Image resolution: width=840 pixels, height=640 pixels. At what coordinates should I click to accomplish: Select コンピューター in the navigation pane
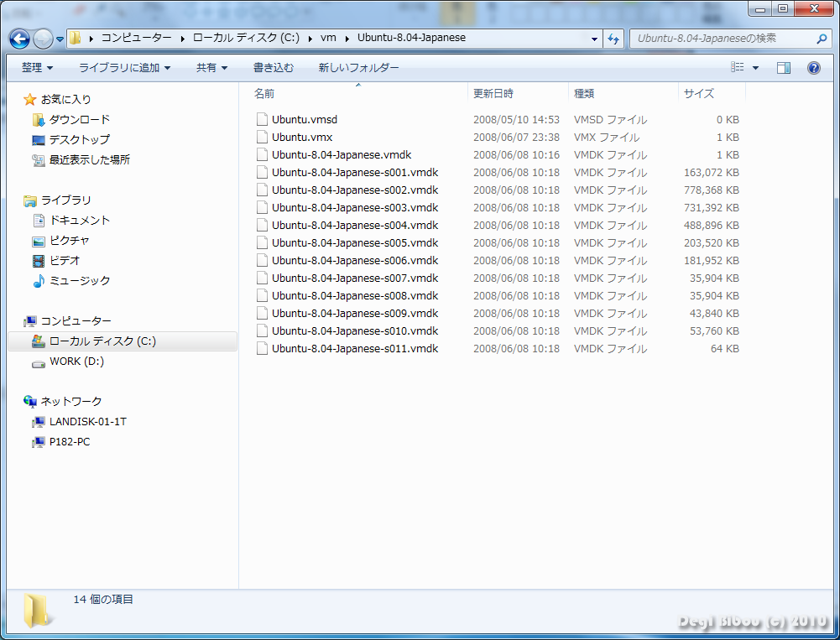(76, 320)
